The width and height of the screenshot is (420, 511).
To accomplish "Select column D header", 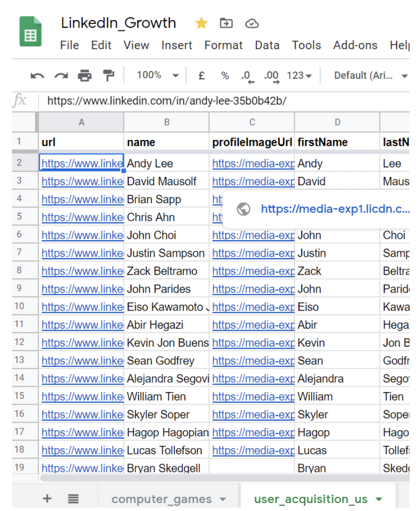I will pos(337,122).
